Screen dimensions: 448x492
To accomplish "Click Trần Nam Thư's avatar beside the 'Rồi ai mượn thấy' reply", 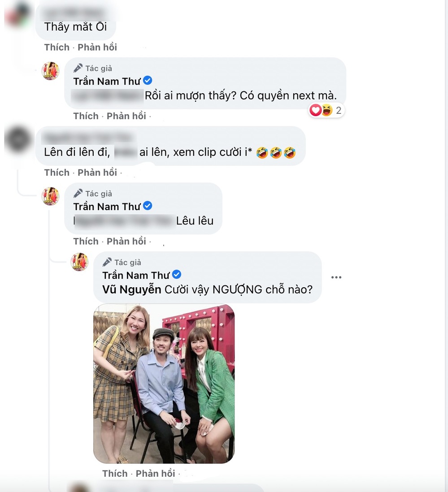I will [51, 71].
